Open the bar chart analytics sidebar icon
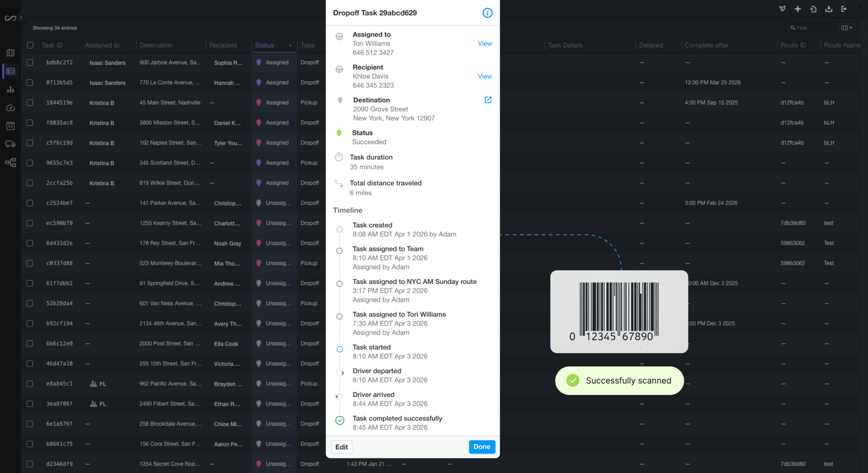The height and width of the screenshot is (473, 868). [x=10, y=90]
